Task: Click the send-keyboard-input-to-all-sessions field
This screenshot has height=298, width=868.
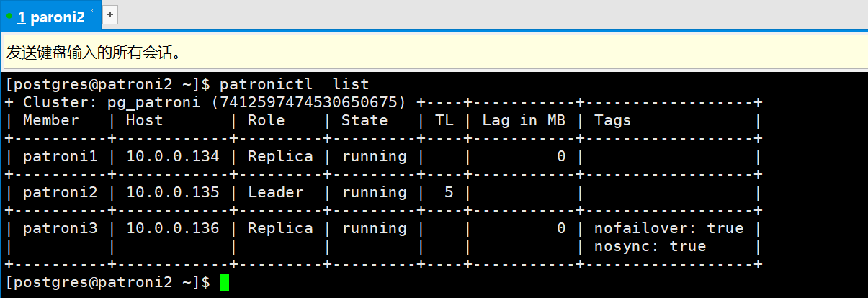Action: [x=432, y=52]
